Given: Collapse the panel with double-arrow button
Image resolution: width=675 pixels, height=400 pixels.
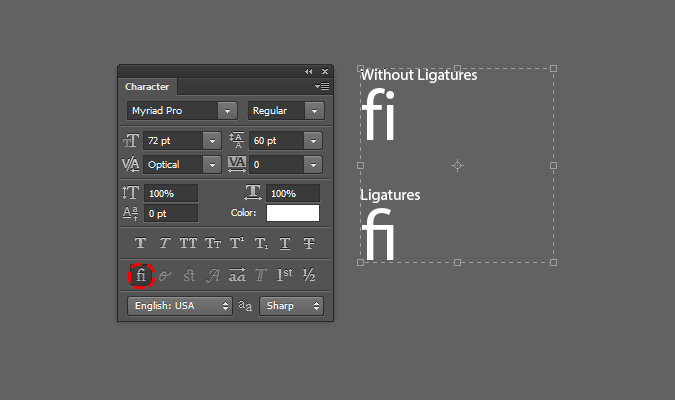Looking at the screenshot, I should coord(309,72).
